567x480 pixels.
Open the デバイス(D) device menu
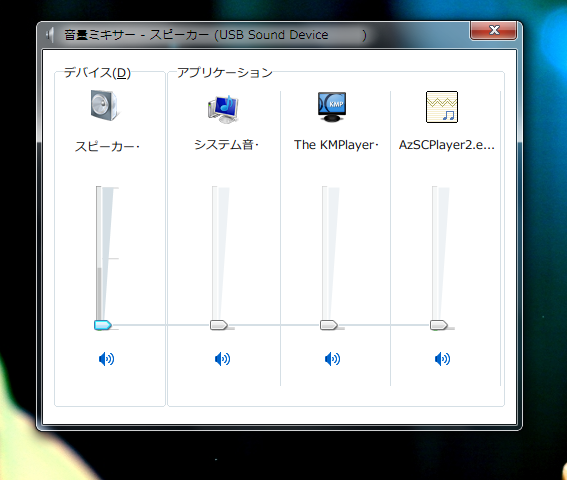(97, 73)
